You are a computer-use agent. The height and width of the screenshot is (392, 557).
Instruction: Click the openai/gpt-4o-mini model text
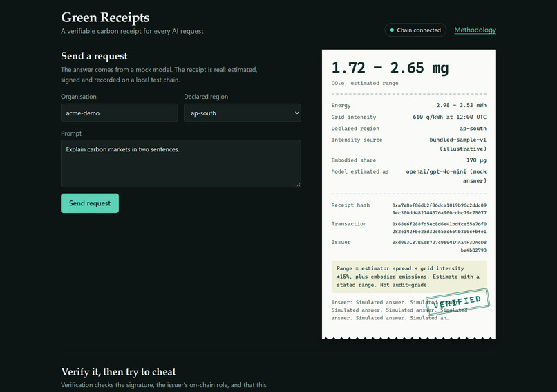pyautogui.click(x=446, y=176)
